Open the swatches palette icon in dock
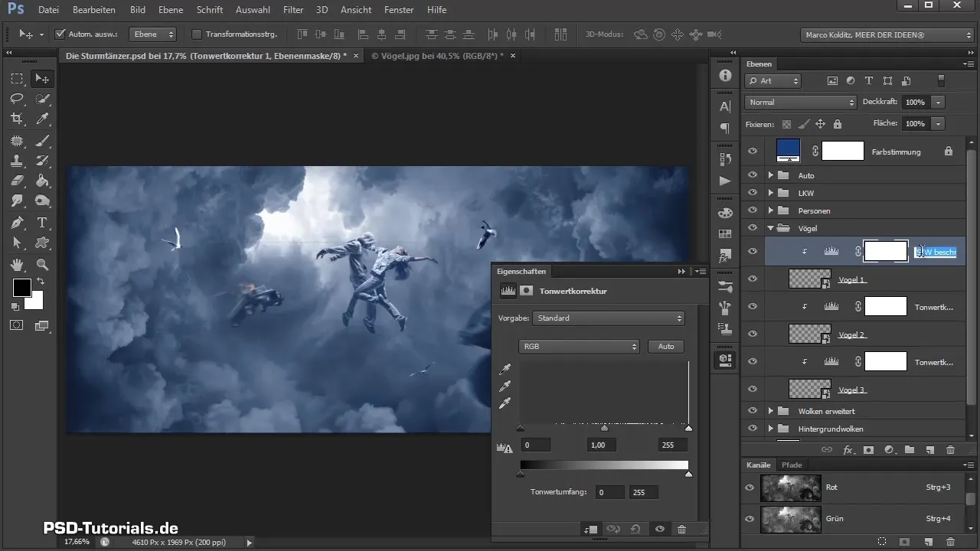 725,233
